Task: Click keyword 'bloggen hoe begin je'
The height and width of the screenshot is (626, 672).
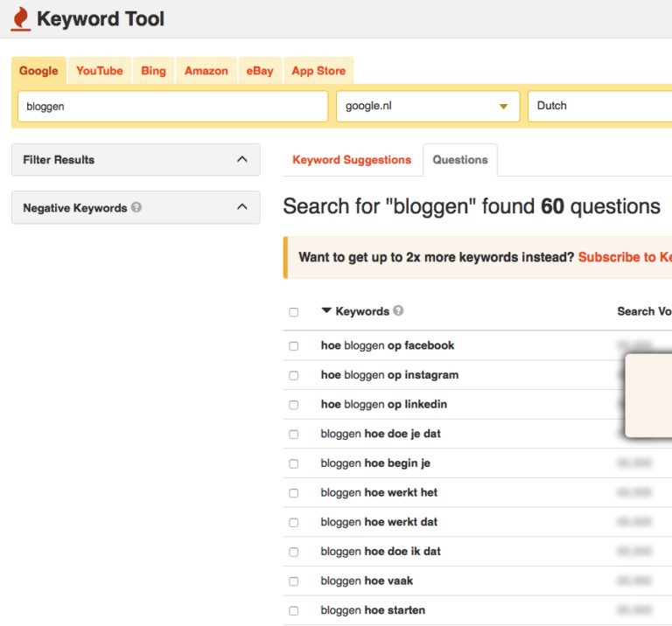Action: (375, 463)
